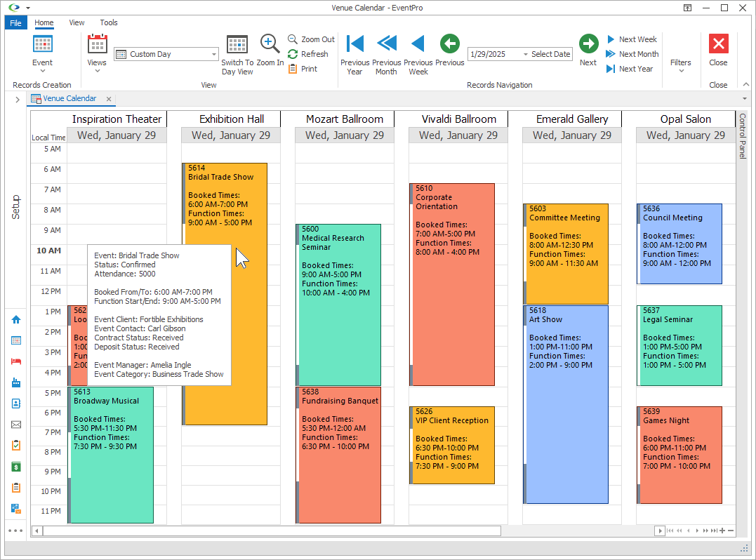Switch to the View ribbon tab
756x560 pixels.
(77, 22)
